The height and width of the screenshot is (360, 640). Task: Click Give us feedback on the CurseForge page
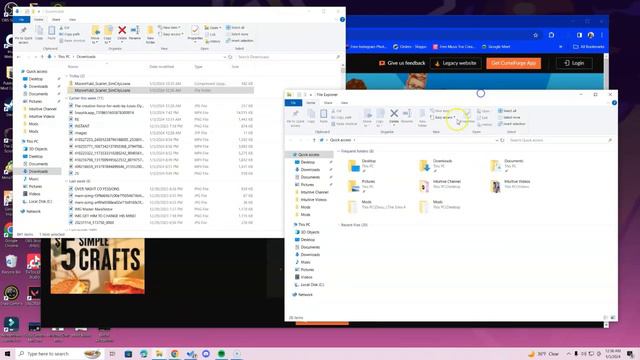tap(402, 63)
